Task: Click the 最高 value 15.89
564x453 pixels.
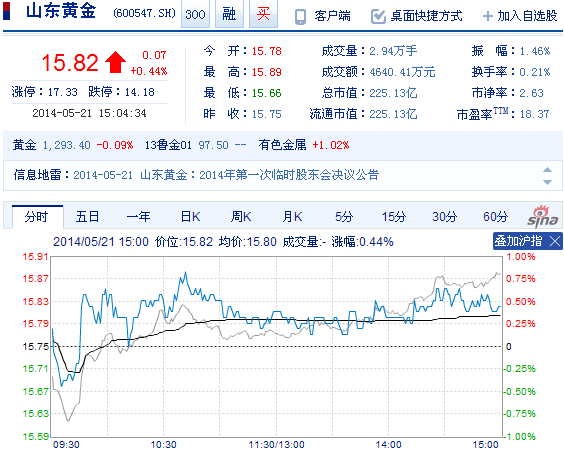Action: [x=267, y=72]
